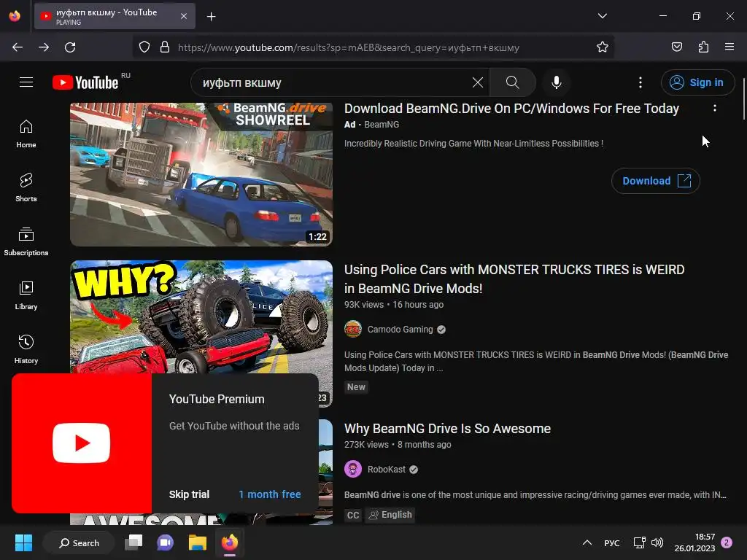Open Library in the sidebar
The width and height of the screenshot is (747, 560).
click(26, 296)
